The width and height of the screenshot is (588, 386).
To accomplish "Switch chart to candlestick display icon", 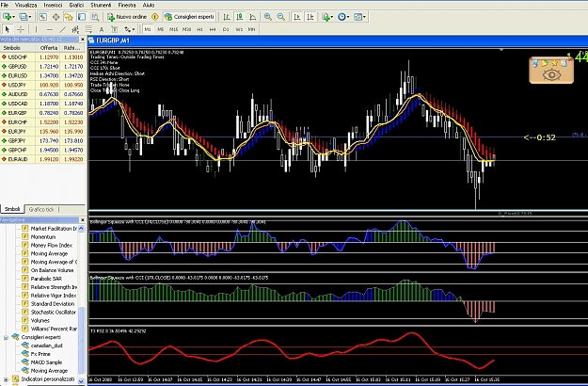I will [240, 17].
